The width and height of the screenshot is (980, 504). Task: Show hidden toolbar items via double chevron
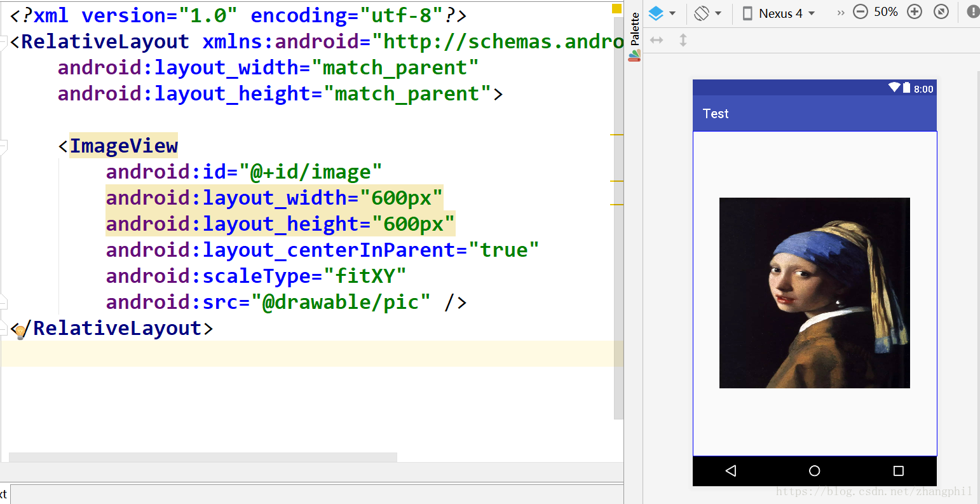coord(841,13)
